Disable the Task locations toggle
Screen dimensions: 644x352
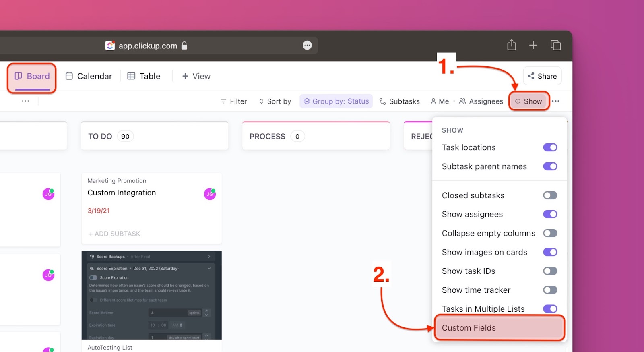click(550, 147)
